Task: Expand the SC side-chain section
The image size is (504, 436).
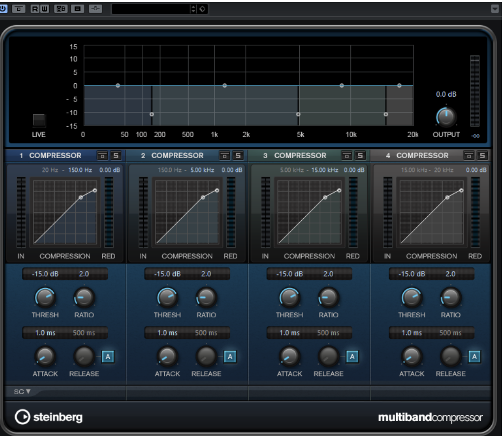Action: point(22,392)
